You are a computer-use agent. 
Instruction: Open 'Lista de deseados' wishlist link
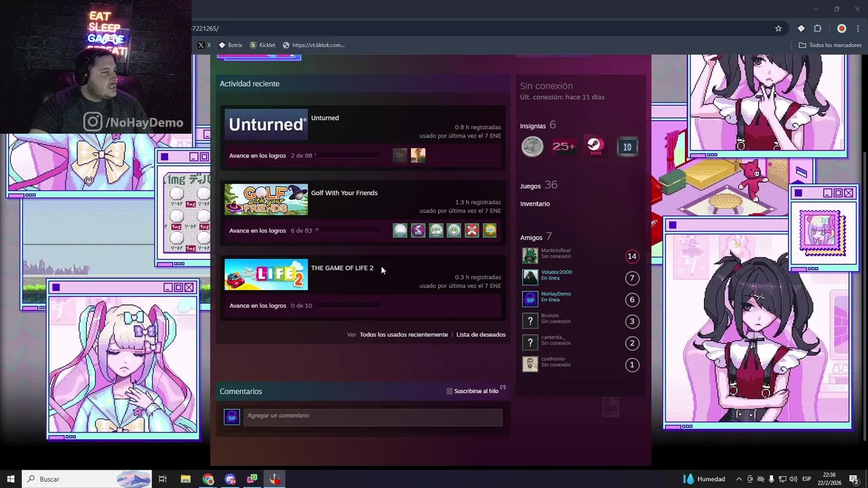[x=481, y=335]
